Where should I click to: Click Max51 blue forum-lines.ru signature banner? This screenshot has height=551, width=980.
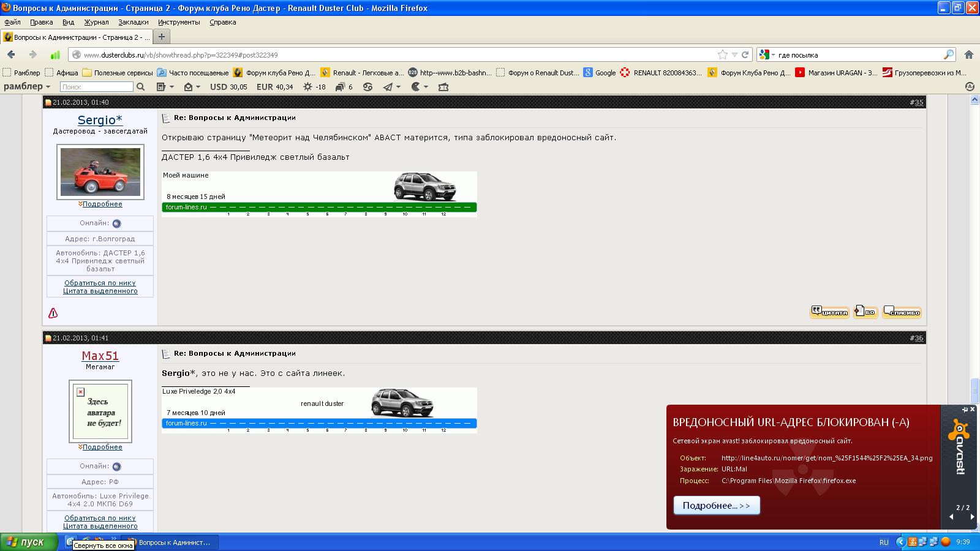[x=319, y=410]
